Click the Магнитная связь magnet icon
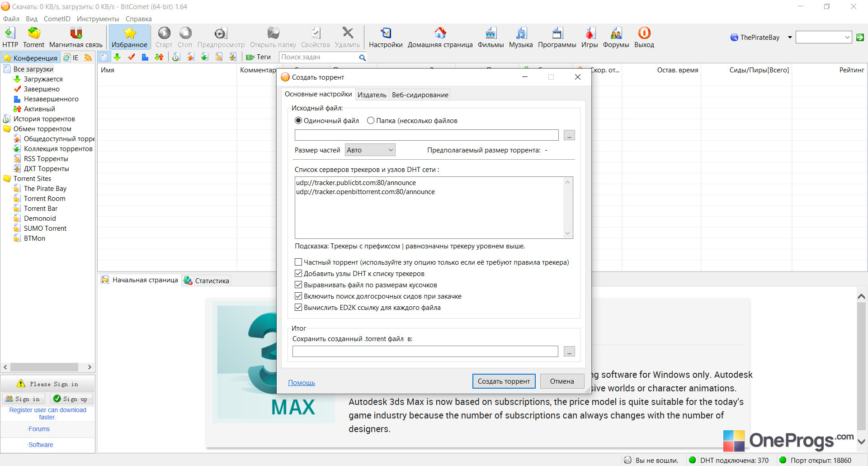The image size is (868, 466). coord(76,37)
